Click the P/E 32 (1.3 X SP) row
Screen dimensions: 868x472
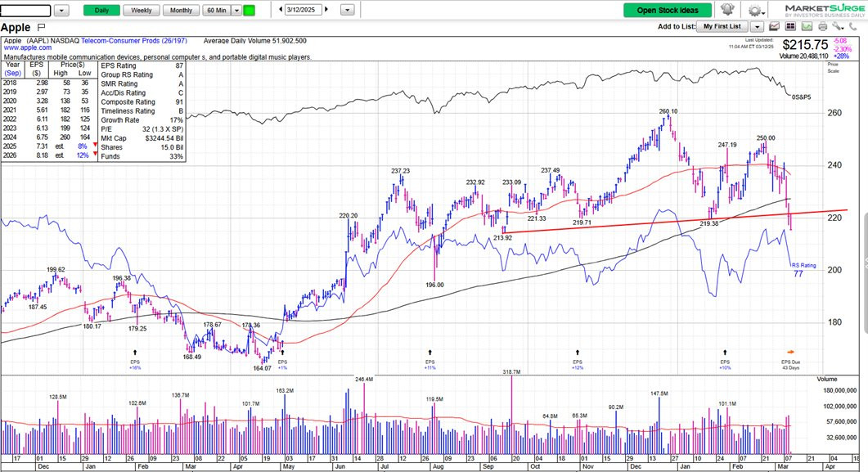[142, 129]
